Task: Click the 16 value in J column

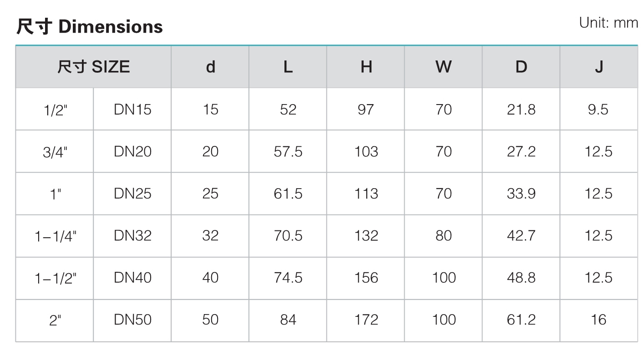Action: [599, 320]
